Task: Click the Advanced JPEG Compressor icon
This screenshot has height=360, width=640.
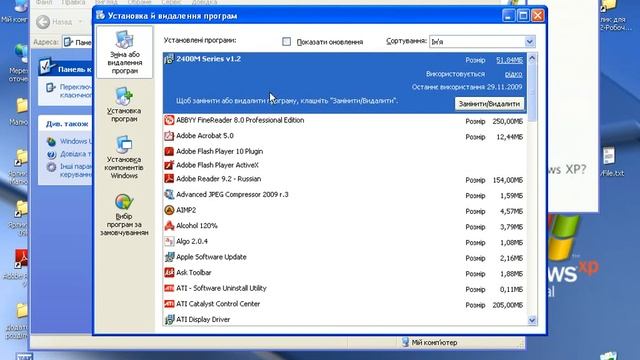Action: (169, 195)
